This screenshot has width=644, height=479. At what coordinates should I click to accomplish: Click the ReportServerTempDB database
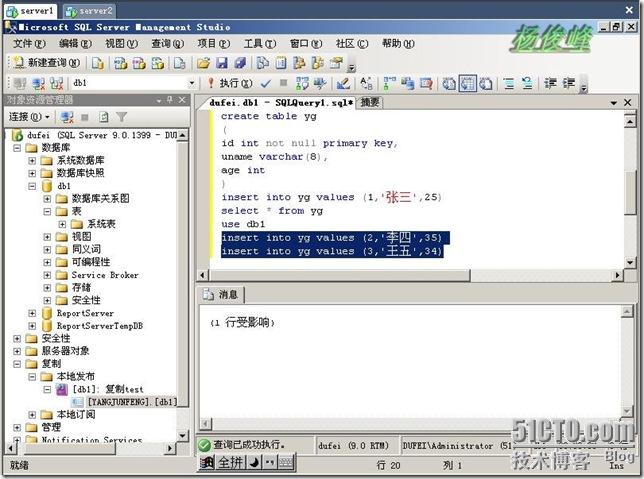click(x=100, y=326)
